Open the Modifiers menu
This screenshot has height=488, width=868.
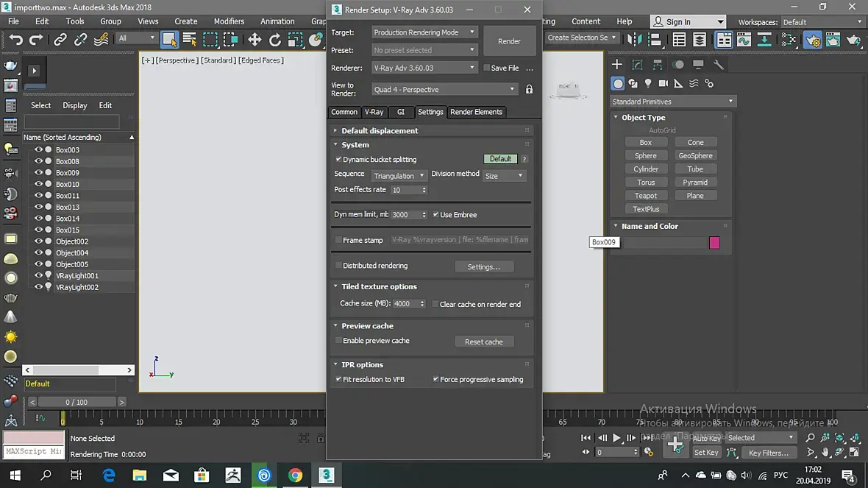coord(229,21)
